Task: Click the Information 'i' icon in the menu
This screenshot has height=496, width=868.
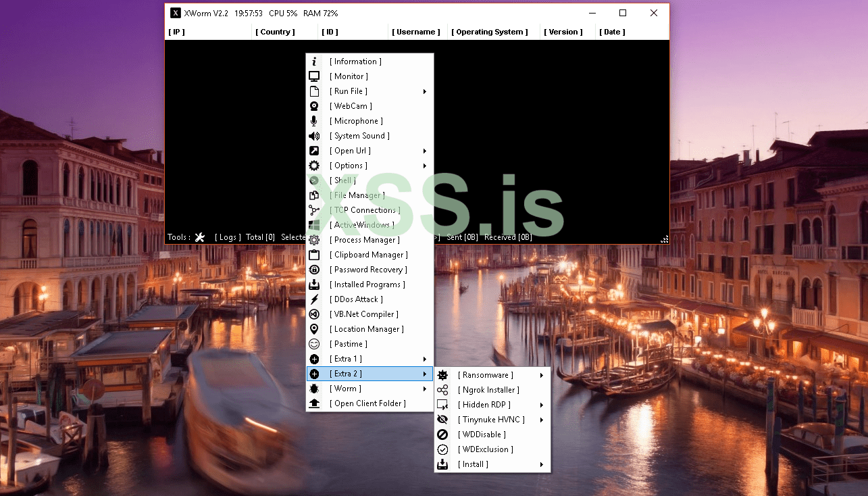Action: coord(314,61)
